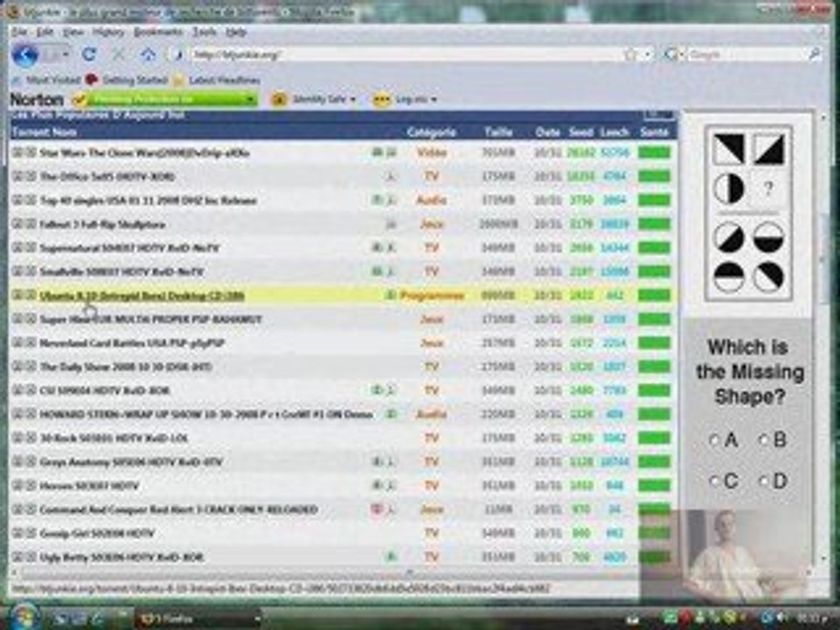Click the volume speaker tray icon

tap(780, 618)
